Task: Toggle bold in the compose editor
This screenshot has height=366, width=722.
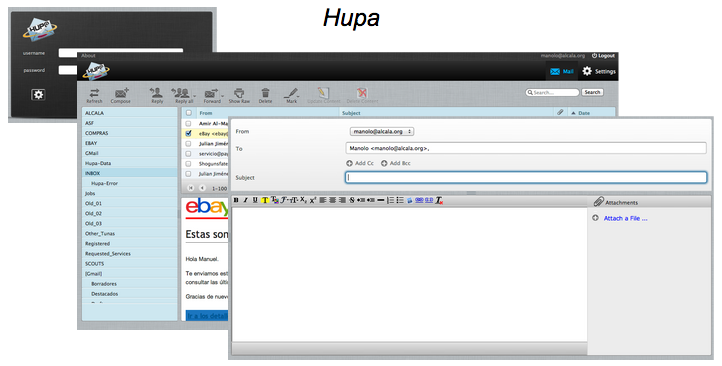Action: (x=236, y=200)
